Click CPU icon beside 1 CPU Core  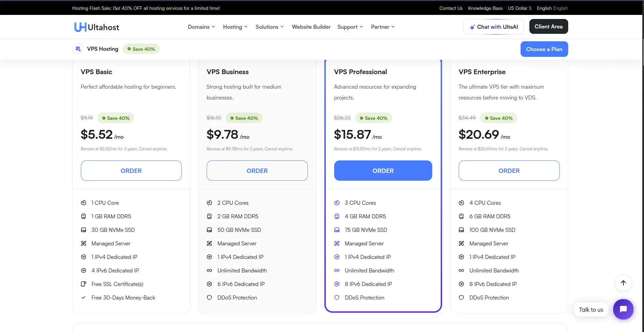click(84, 203)
